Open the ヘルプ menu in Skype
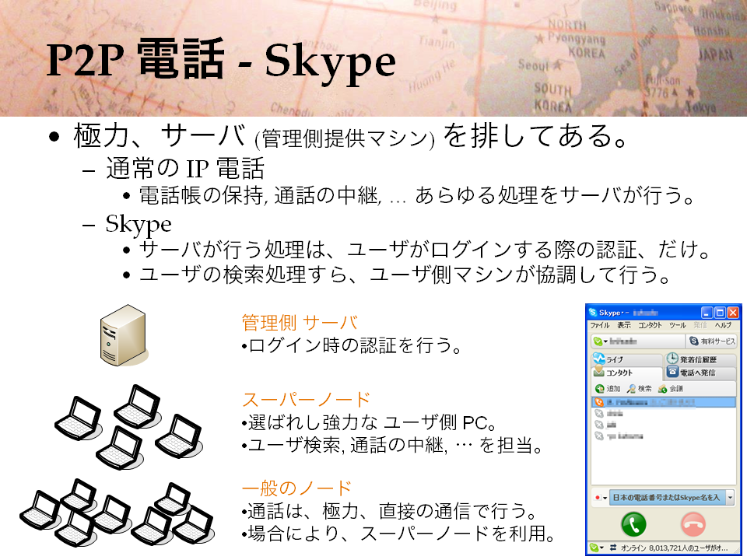This screenshot has width=747, height=560. (x=723, y=325)
